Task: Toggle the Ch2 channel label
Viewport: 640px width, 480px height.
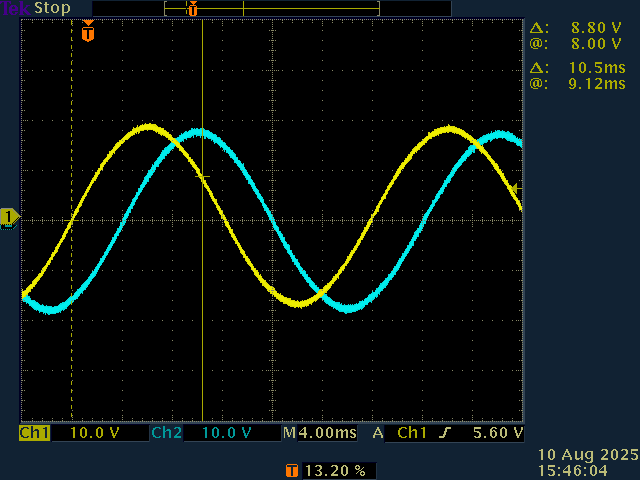Action: (166, 433)
